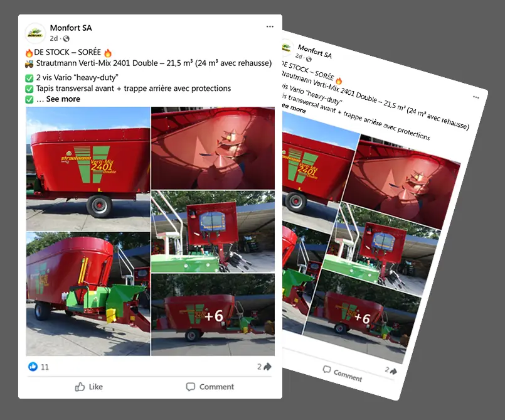Click Comment on the tilted post copy
The height and width of the screenshot is (420, 505).
[x=343, y=374]
